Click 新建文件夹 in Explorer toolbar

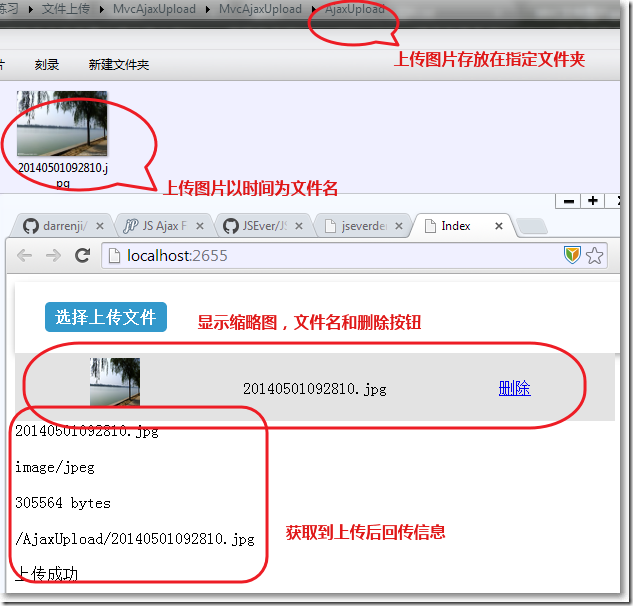pos(119,65)
